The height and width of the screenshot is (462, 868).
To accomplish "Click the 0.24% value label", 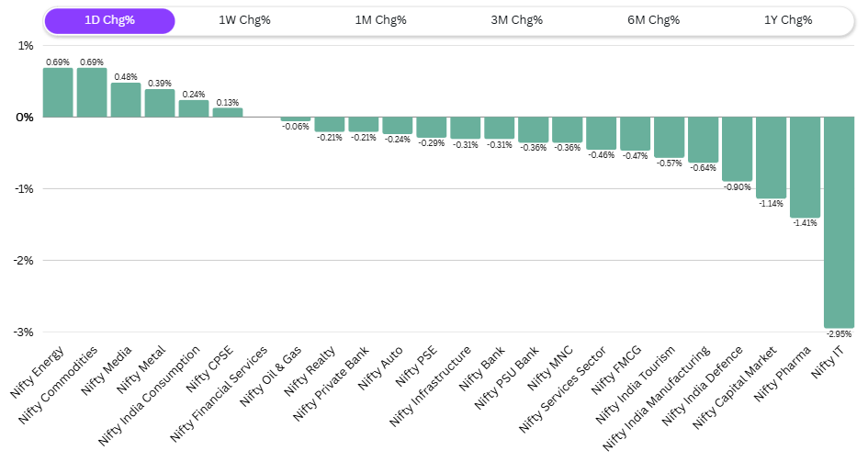I will click(x=194, y=94).
